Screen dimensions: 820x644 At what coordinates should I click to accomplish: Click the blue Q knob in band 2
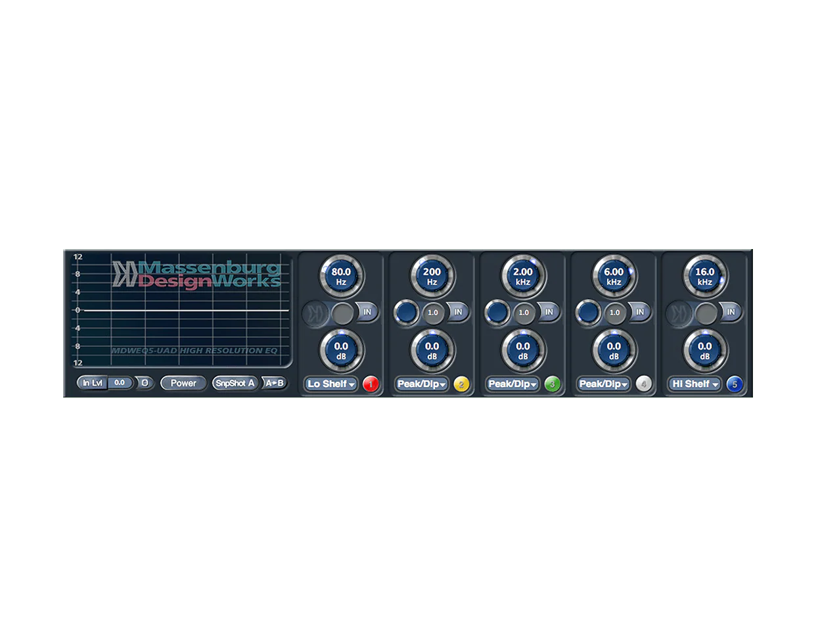pos(407,313)
